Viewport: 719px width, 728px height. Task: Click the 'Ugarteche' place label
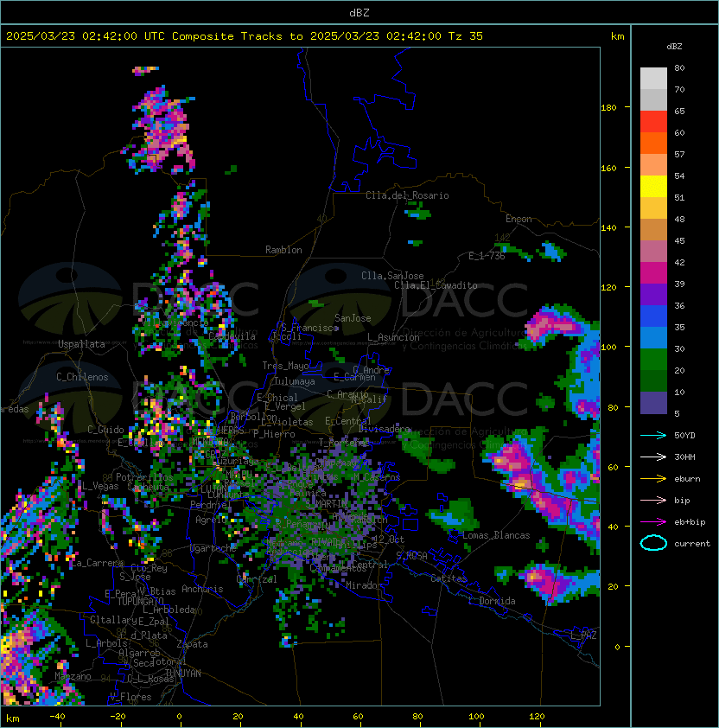pos(213,548)
